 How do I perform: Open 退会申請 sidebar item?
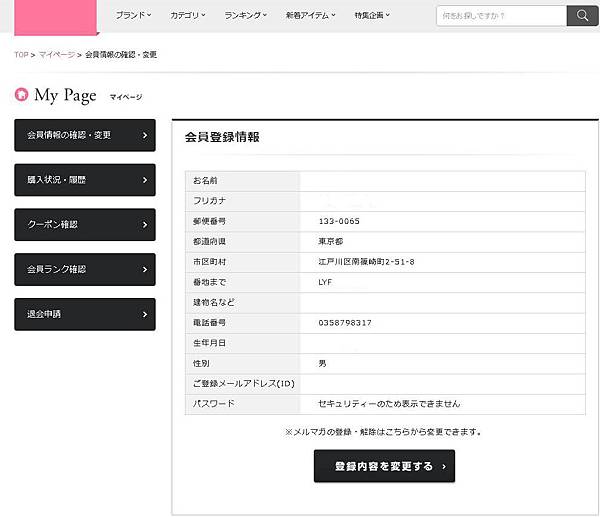coord(85,314)
